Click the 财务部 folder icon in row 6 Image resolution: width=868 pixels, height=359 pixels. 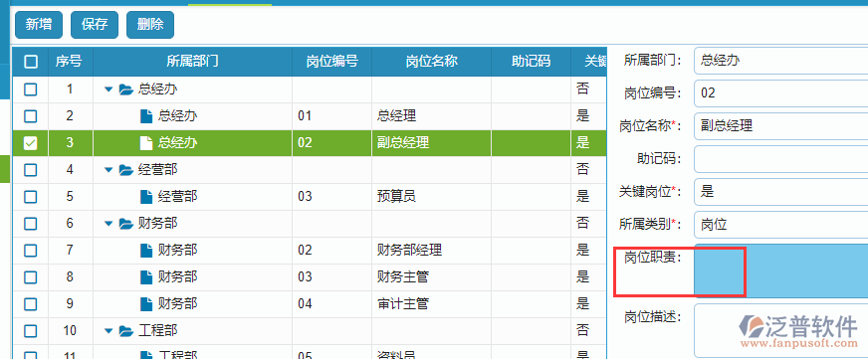click(x=125, y=224)
